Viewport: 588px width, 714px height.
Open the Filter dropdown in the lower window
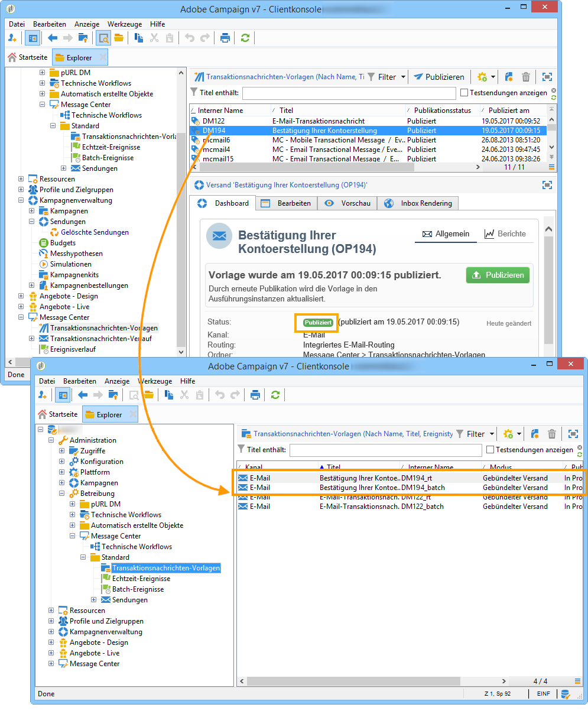coord(476,434)
